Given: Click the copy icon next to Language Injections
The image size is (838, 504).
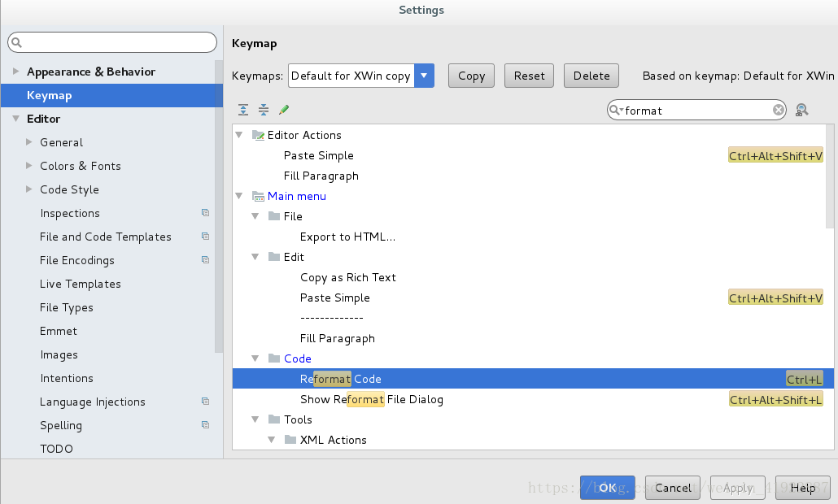Looking at the screenshot, I should click(205, 401).
